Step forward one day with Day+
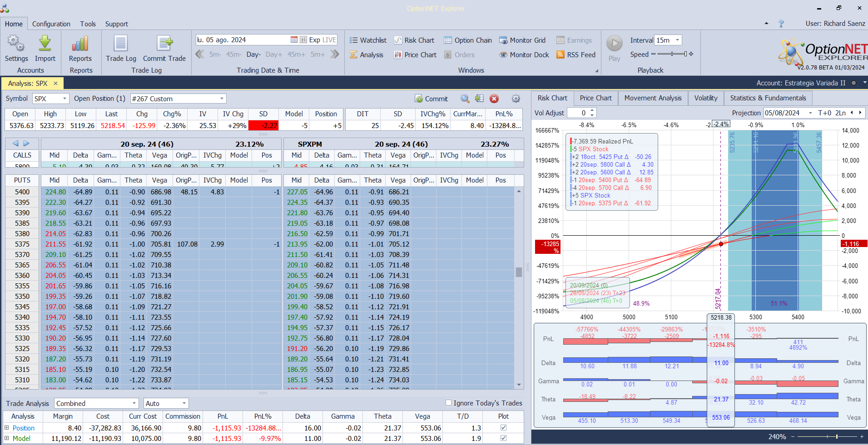The height and width of the screenshot is (445, 868). 273,54
